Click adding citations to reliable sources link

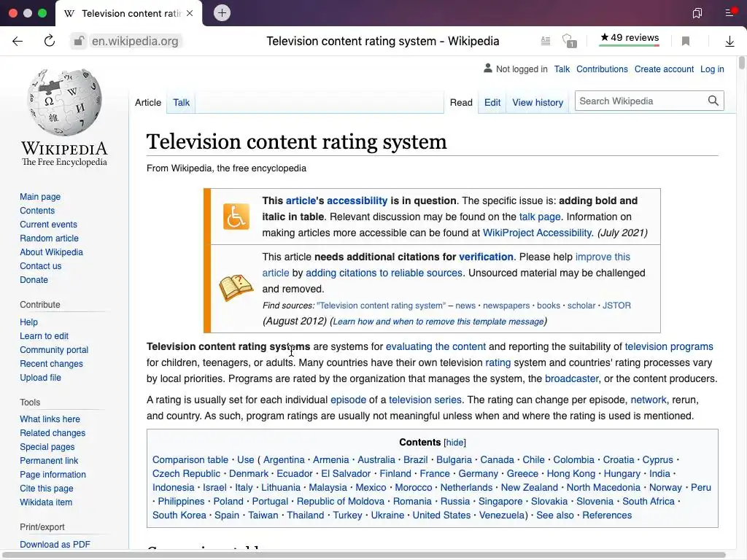pyautogui.click(x=384, y=273)
